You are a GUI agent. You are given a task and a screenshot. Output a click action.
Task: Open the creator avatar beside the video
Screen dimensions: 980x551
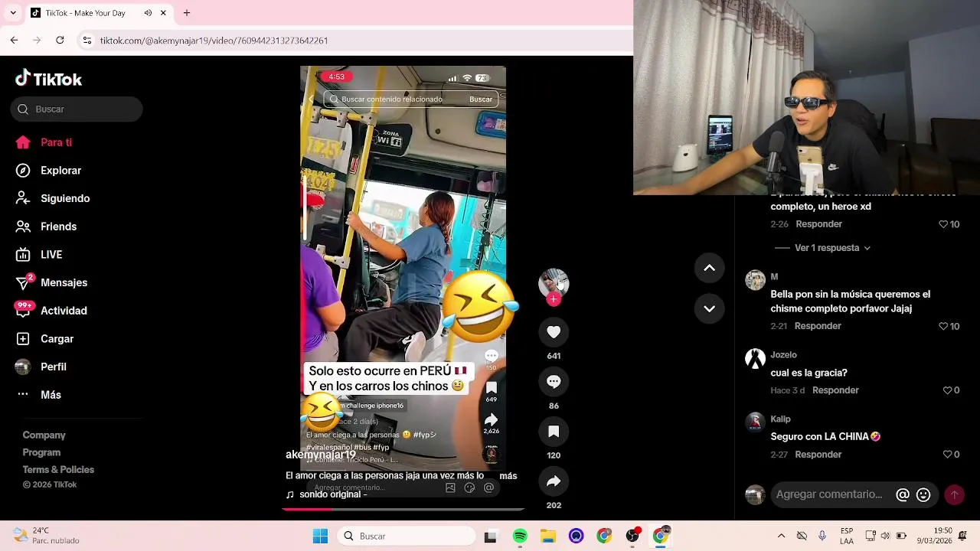pos(554,283)
